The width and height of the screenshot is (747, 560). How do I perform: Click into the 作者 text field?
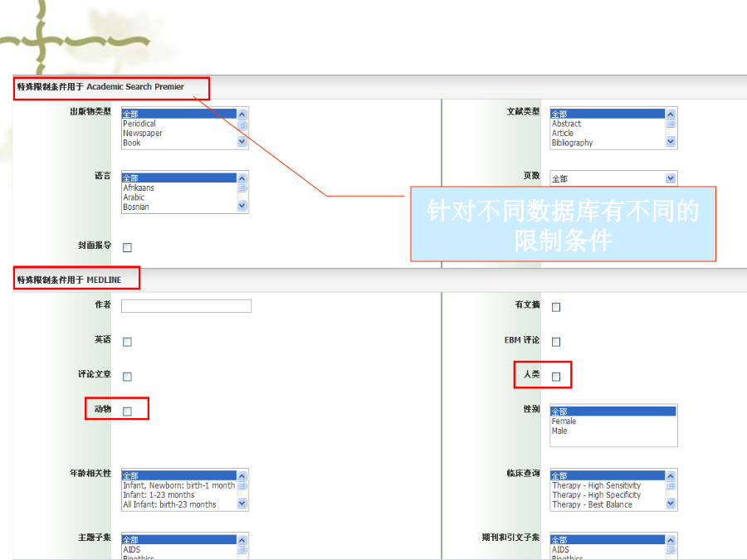(x=186, y=305)
